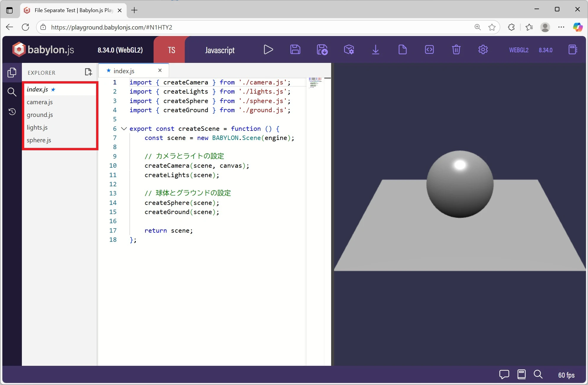
Task: Run the playground code with Play icon
Action: tap(268, 50)
